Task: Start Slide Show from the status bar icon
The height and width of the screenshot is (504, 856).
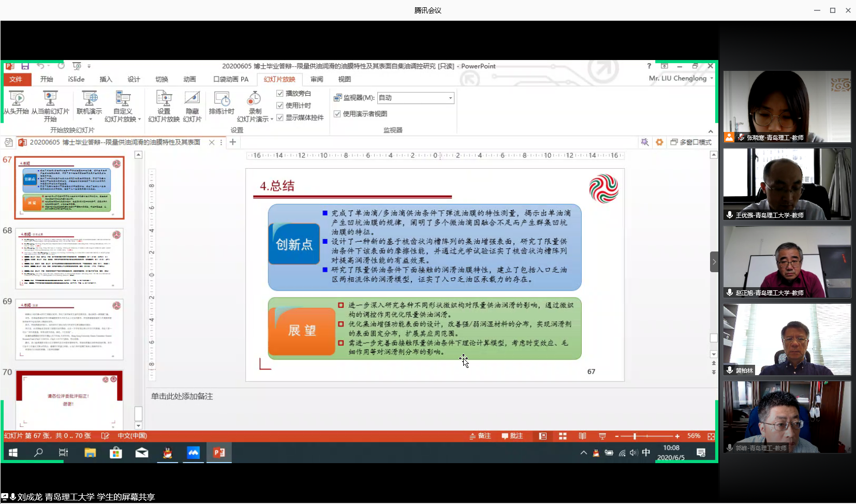Action: click(x=602, y=436)
